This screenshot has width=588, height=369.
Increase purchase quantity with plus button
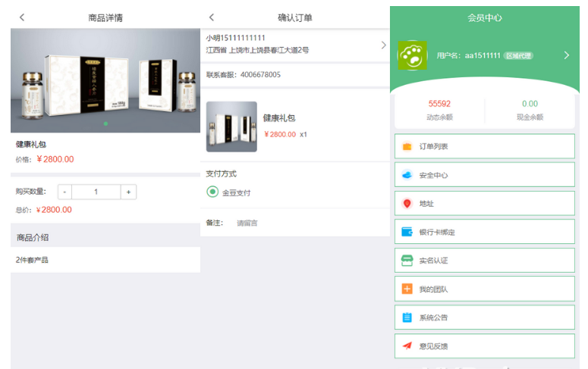128,192
